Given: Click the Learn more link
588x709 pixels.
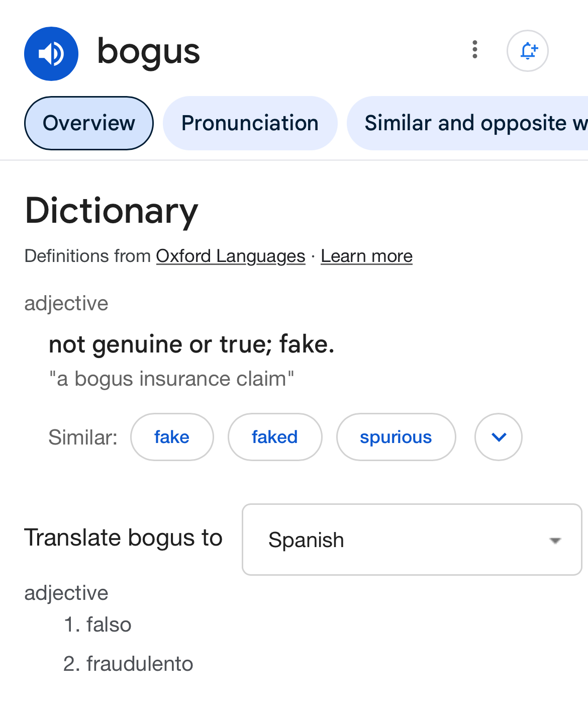Looking at the screenshot, I should [x=366, y=256].
